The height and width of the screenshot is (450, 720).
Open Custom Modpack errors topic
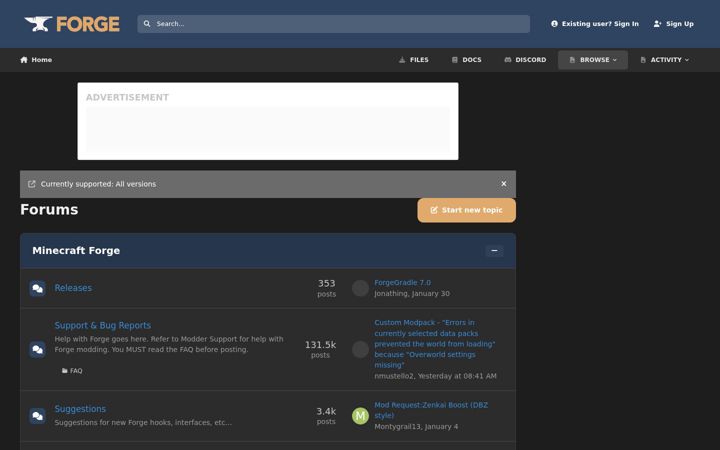(x=435, y=344)
